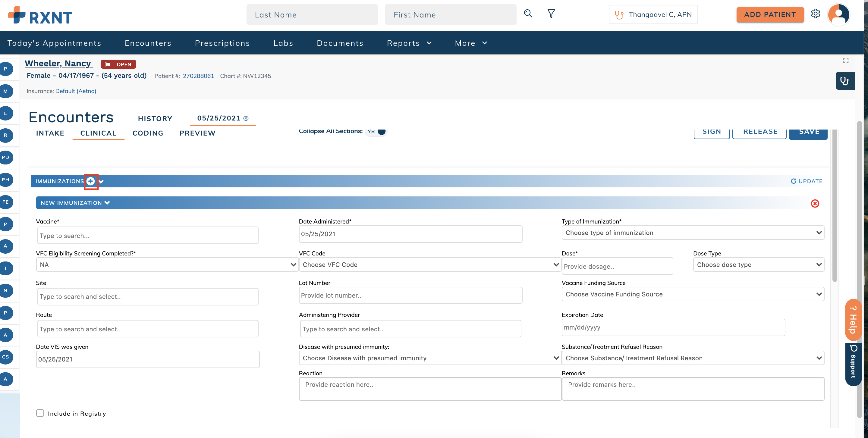This screenshot has height=438, width=868.
Task: Open the PD sidebar section
Action: click(x=6, y=158)
